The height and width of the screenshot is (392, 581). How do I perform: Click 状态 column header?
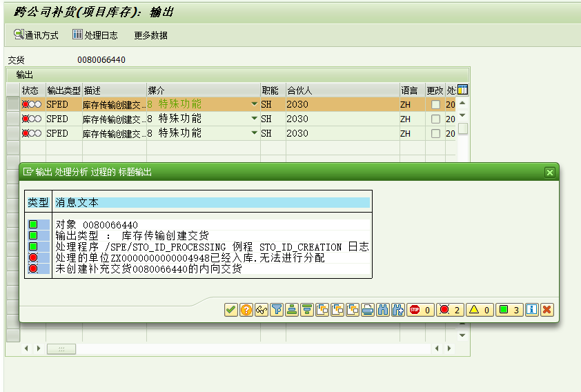click(x=33, y=90)
